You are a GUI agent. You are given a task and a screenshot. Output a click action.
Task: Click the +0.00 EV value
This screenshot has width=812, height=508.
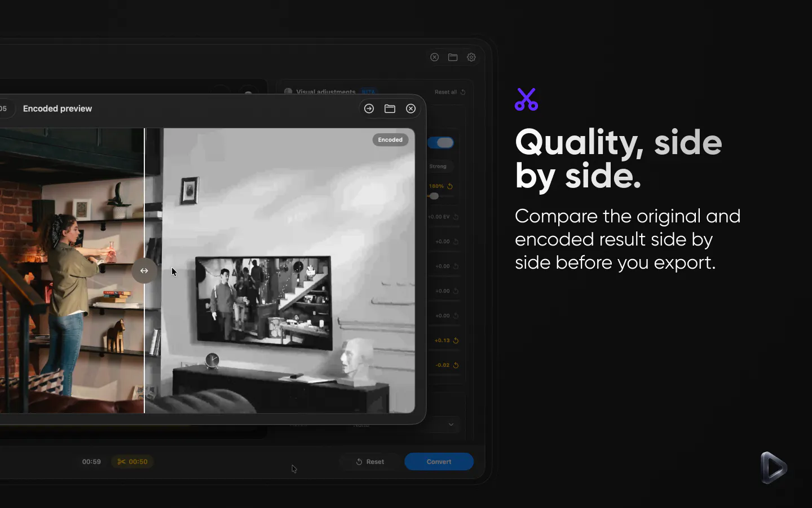point(439,217)
